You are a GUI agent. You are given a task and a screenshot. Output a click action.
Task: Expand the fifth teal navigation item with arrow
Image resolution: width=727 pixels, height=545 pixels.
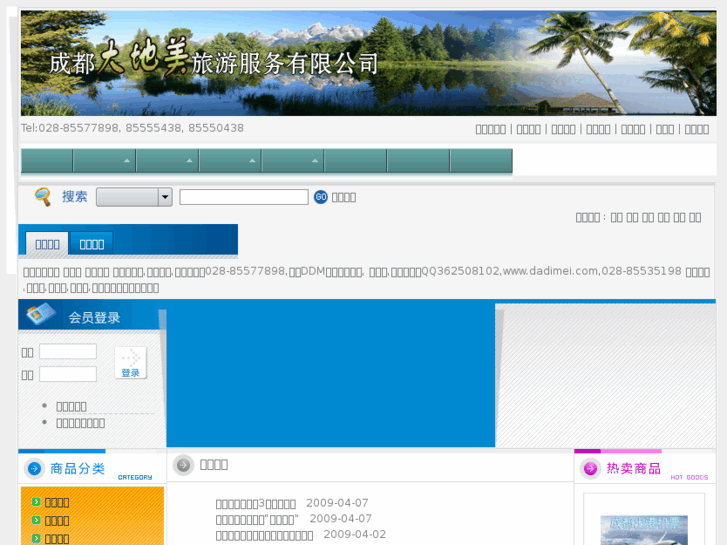(293, 160)
